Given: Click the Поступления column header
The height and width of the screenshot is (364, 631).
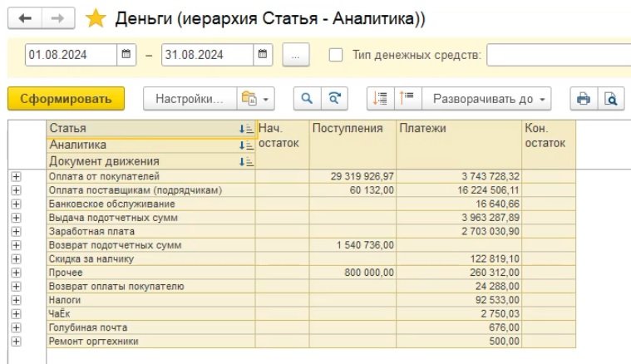Looking at the screenshot, I should (x=352, y=145).
